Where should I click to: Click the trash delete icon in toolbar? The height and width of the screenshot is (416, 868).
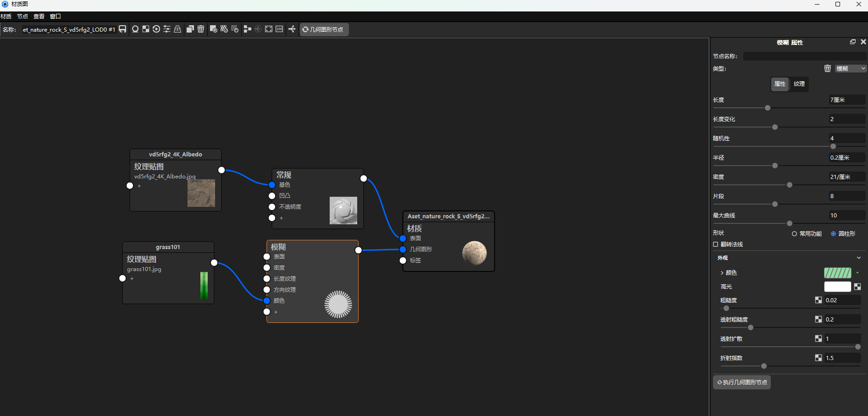pyautogui.click(x=201, y=29)
